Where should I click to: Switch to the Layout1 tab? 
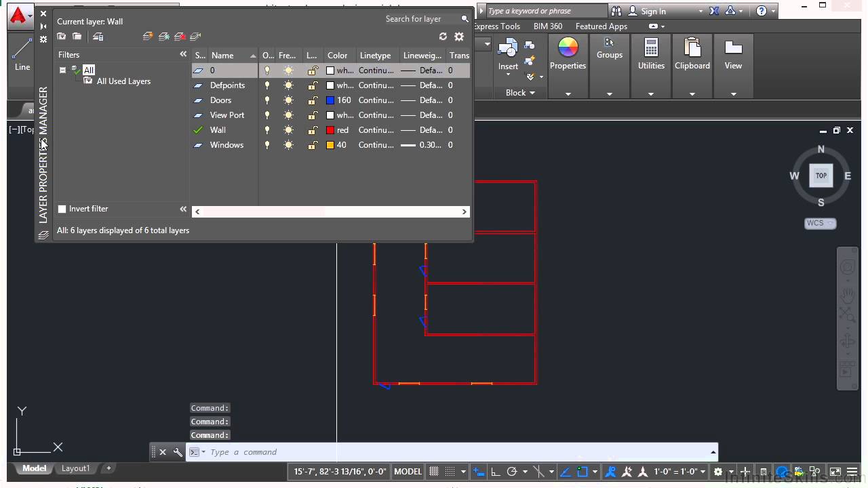coord(75,468)
